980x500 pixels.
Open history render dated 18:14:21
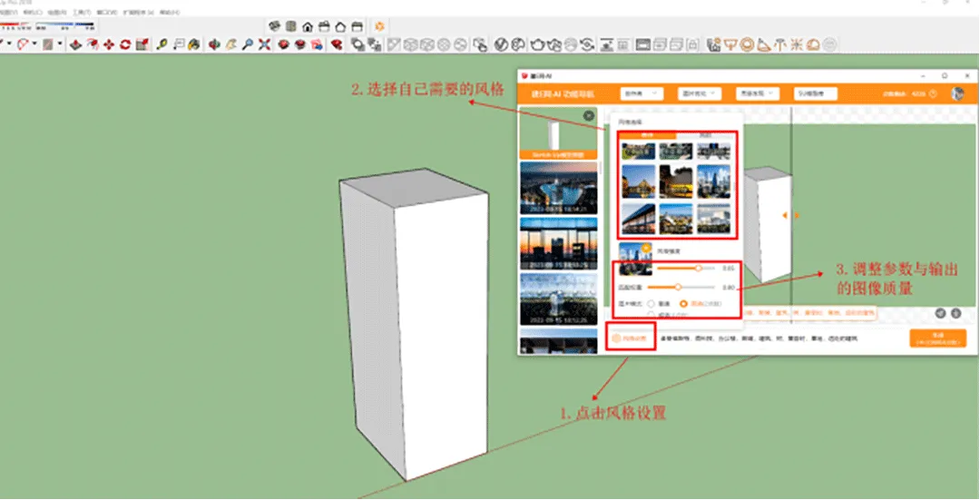[559, 188]
